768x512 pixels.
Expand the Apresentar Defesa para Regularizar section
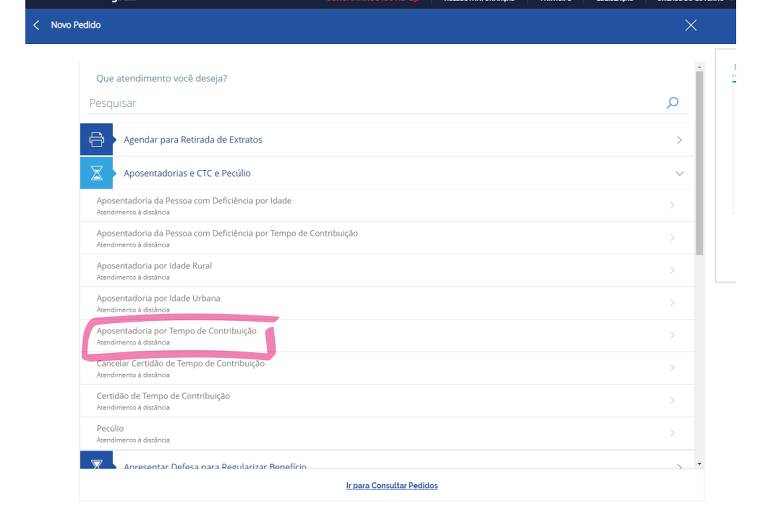pyautogui.click(x=680, y=466)
